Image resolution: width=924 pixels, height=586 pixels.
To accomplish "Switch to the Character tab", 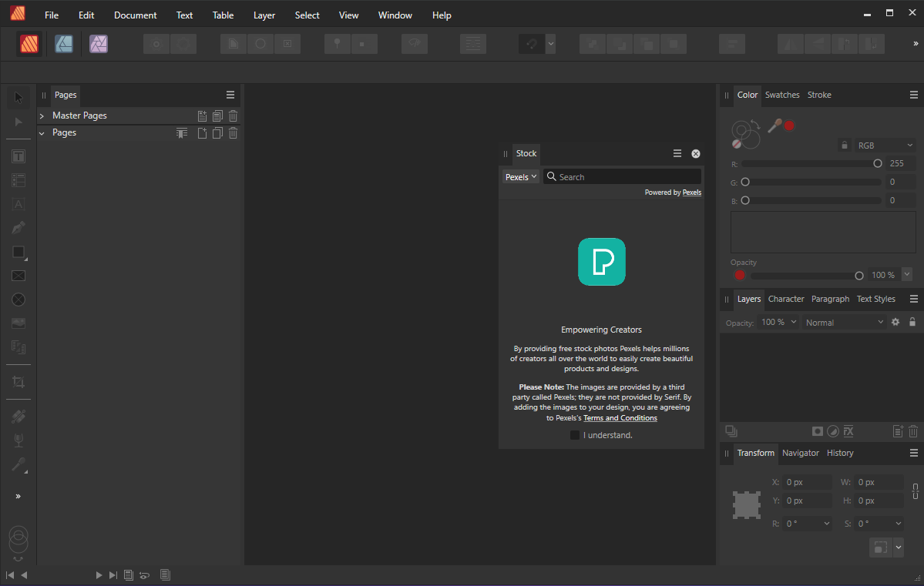I will coord(786,300).
